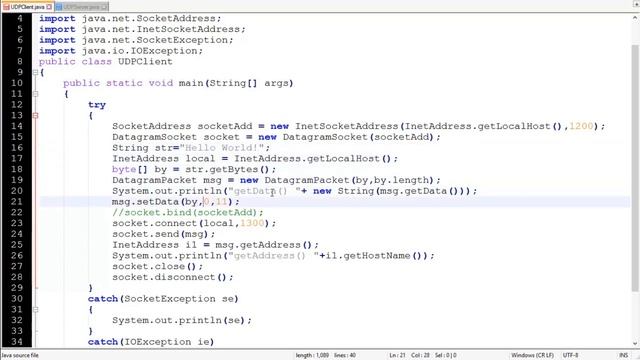Click the 'public static void main' line
This screenshot has width=640, height=360.
(x=178, y=83)
